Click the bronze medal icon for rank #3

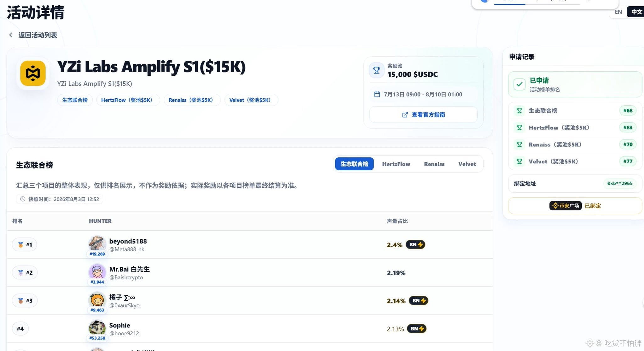point(21,300)
